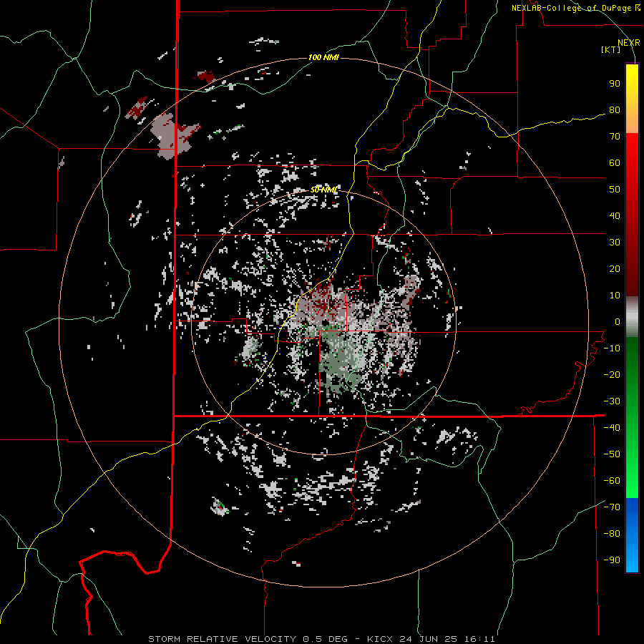Click the 10 value on the velocity scale

[x=615, y=296]
